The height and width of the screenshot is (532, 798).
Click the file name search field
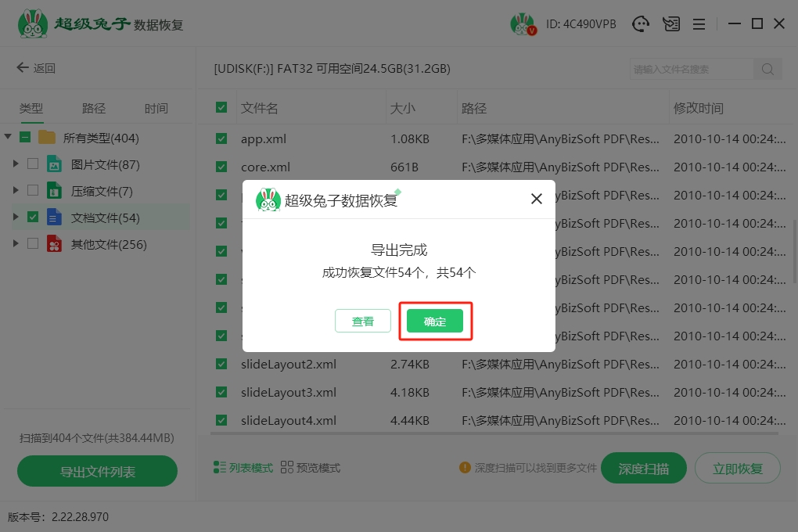tap(690, 69)
